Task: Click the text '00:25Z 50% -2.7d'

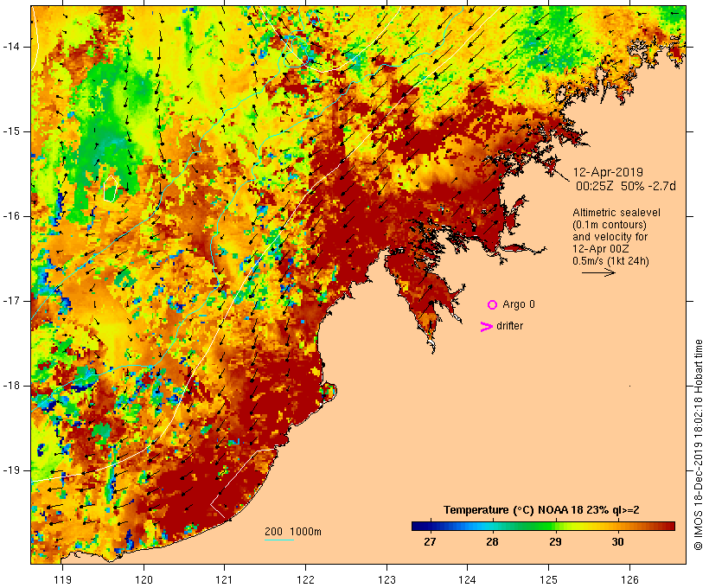Action: click(626, 186)
